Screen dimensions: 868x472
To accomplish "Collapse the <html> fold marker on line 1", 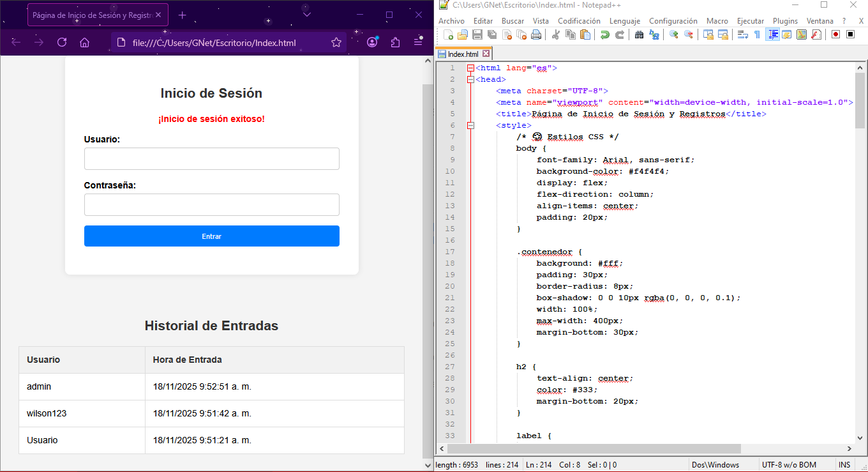I will point(470,68).
